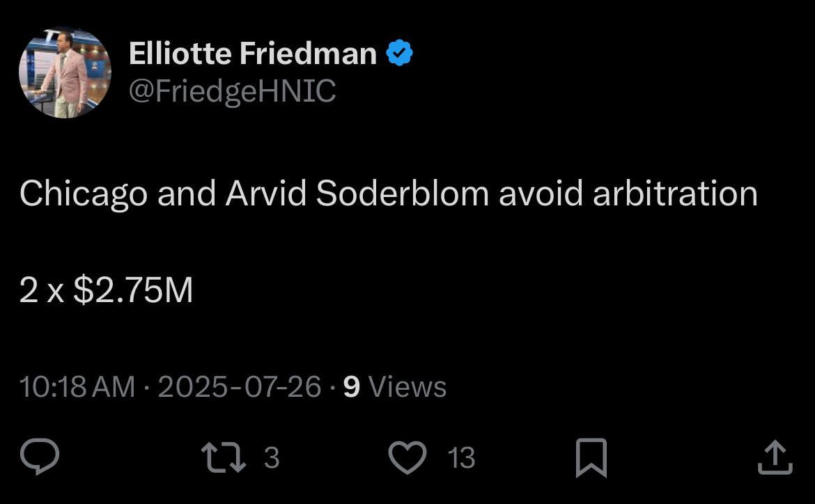Click the reply speech bubble icon

(x=40, y=457)
